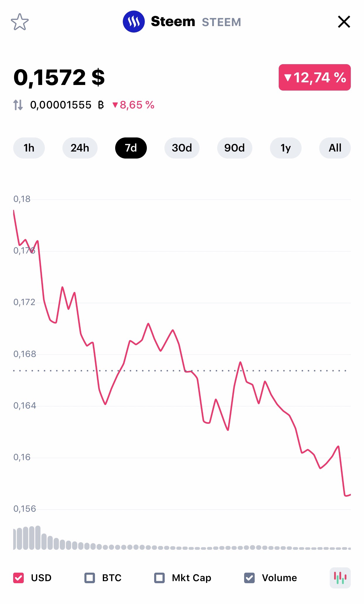This screenshot has width=364, height=604.
Task: Enable the Mkt Cap checkbox
Action: pos(159,578)
